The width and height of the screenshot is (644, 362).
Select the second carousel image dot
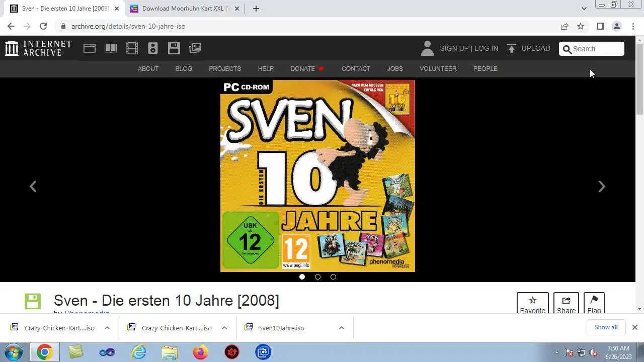317,277
